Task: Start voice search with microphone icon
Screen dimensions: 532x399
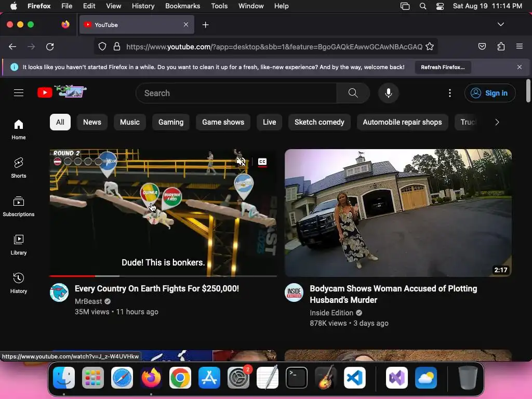Action: (389, 93)
